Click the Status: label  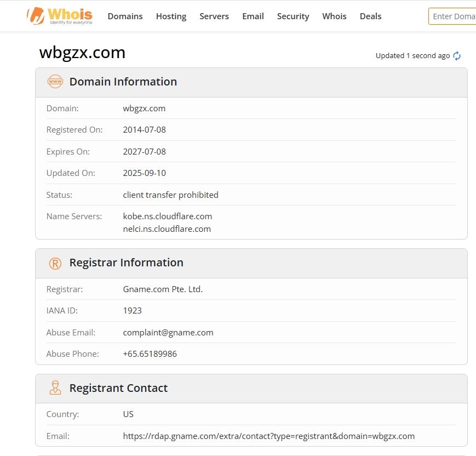pyautogui.click(x=59, y=195)
